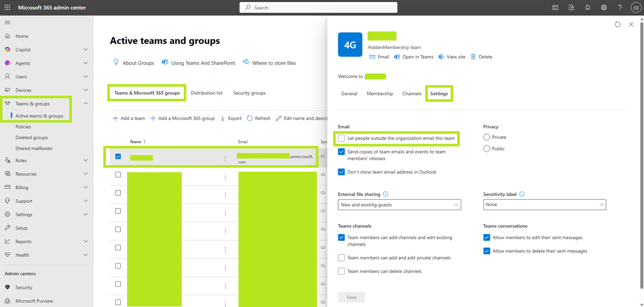Click the Open in Teams icon
The width and height of the screenshot is (644, 307).
tap(397, 57)
